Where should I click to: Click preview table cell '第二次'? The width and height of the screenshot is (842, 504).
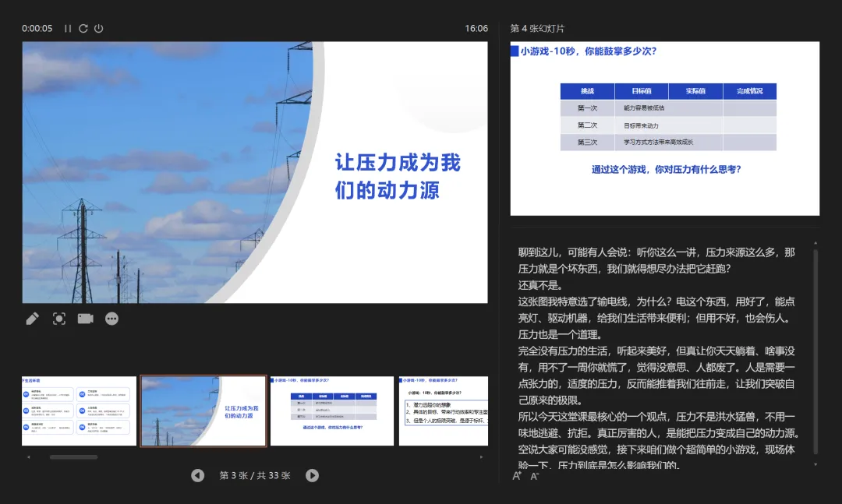click(588, 125)
